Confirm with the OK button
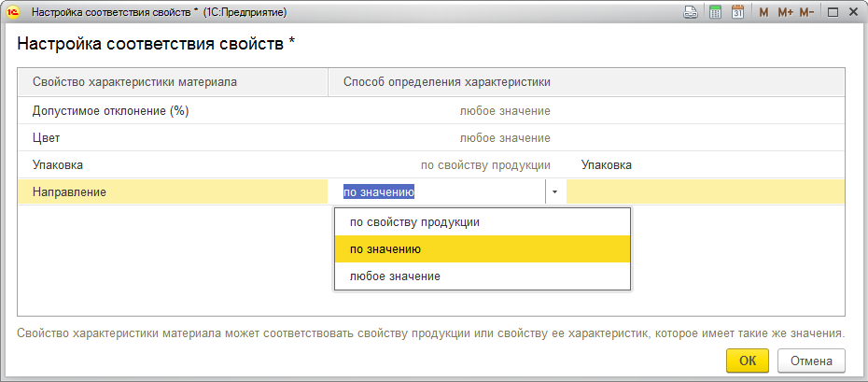The height and width of the screenshot is (382, 868). [748, 361]
